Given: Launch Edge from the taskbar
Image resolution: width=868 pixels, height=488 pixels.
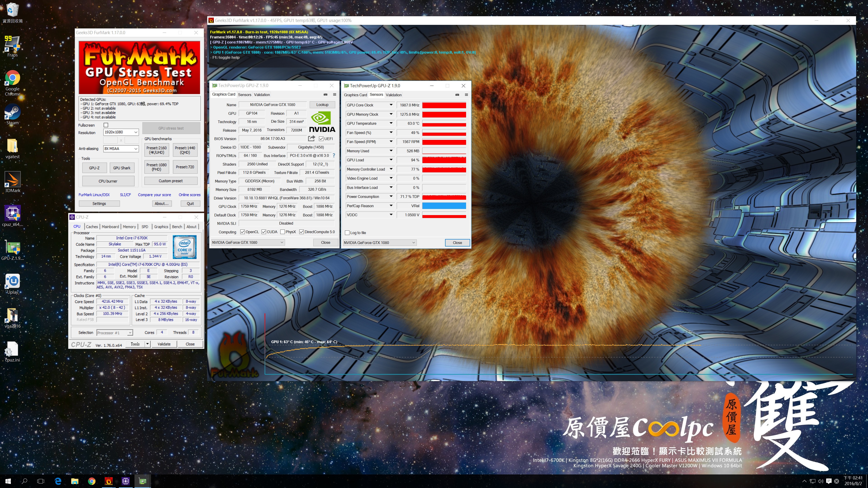Looking at the screenshot, I should click(58, 481).
